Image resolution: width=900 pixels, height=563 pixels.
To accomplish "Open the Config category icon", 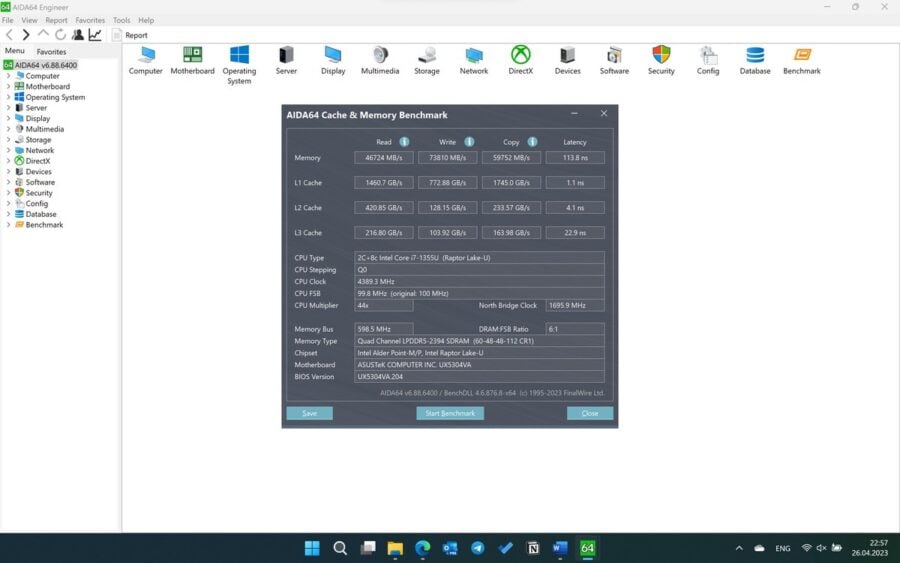I will [x=708, y=60].
